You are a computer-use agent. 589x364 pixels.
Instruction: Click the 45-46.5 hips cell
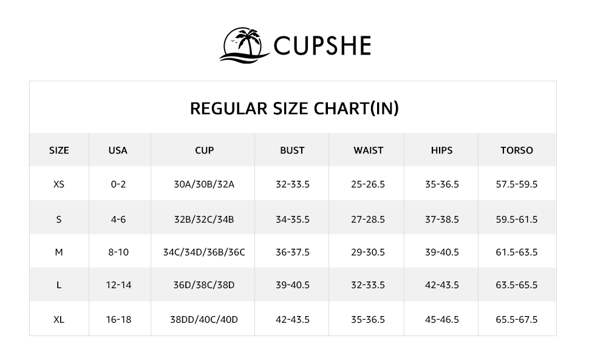tap(441, 320)
